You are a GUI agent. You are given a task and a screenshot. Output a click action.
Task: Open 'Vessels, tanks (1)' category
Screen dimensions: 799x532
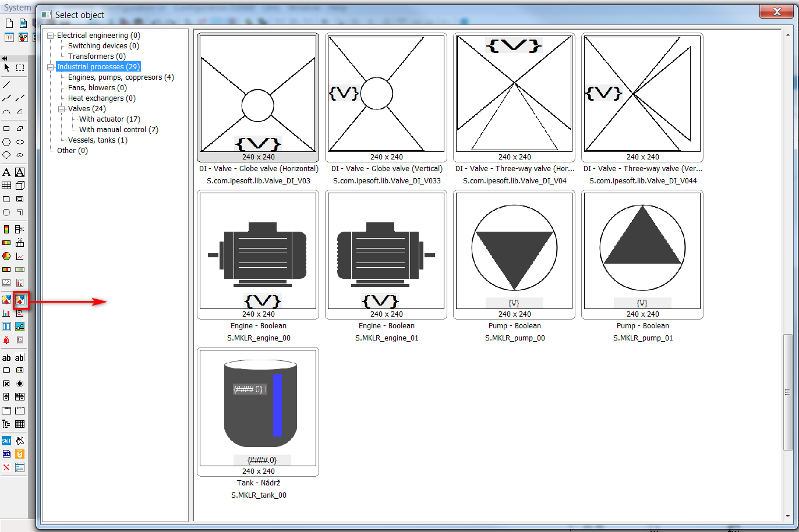click(97, 140)
